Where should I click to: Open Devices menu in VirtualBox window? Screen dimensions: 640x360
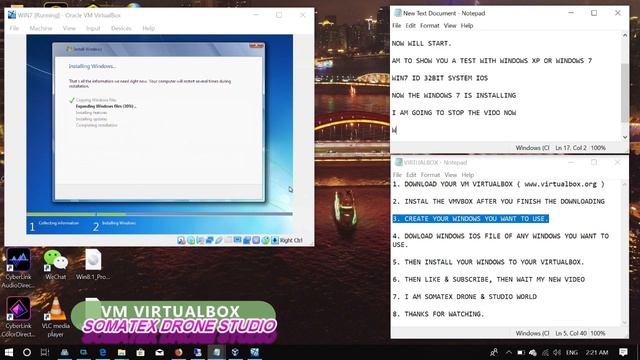pos(121,28)
